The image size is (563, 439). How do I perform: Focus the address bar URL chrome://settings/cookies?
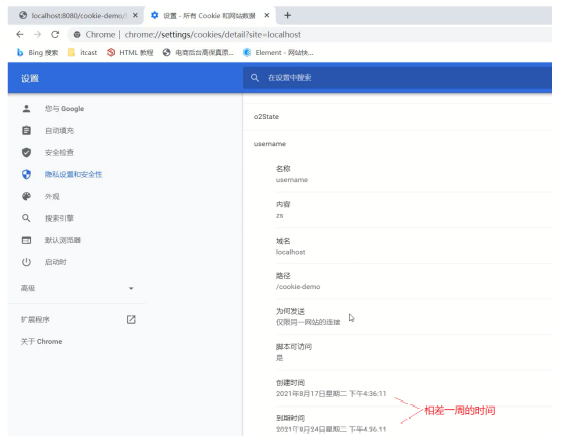pyautogui.click(x=213, y=35)
